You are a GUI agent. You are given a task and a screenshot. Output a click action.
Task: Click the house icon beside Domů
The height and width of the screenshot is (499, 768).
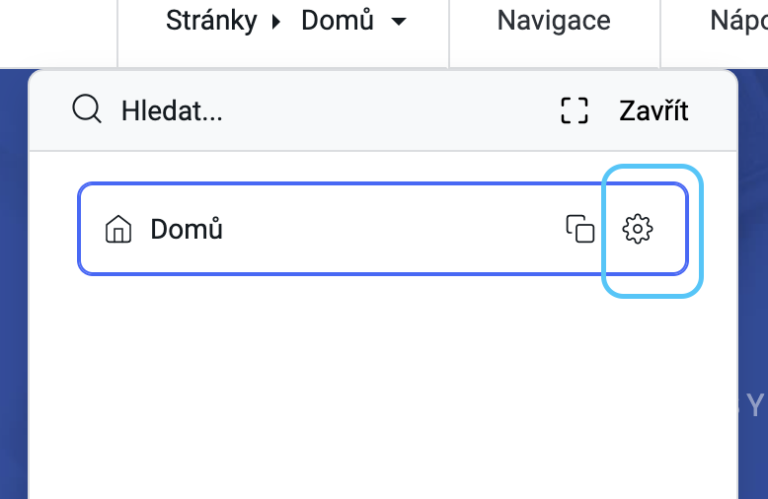tap(119, 229)
